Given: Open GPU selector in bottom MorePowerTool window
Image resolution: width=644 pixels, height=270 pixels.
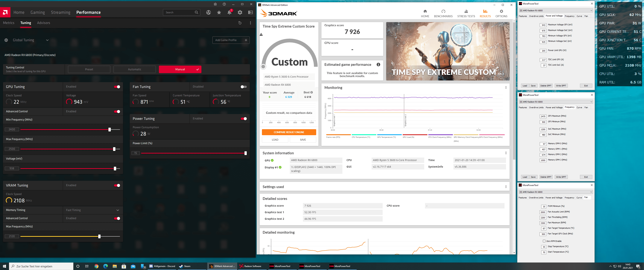Looking at the screenshot, I should (x=556, y=192).
